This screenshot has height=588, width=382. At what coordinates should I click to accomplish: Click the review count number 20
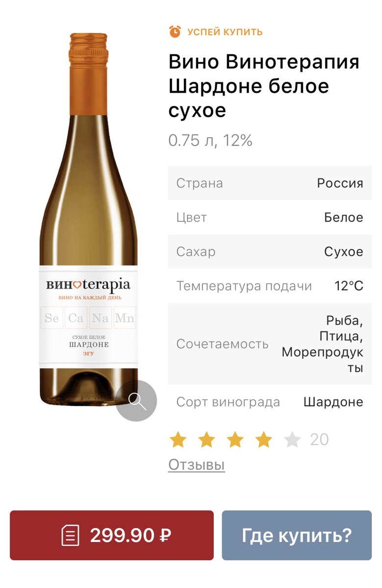[319, 440]
